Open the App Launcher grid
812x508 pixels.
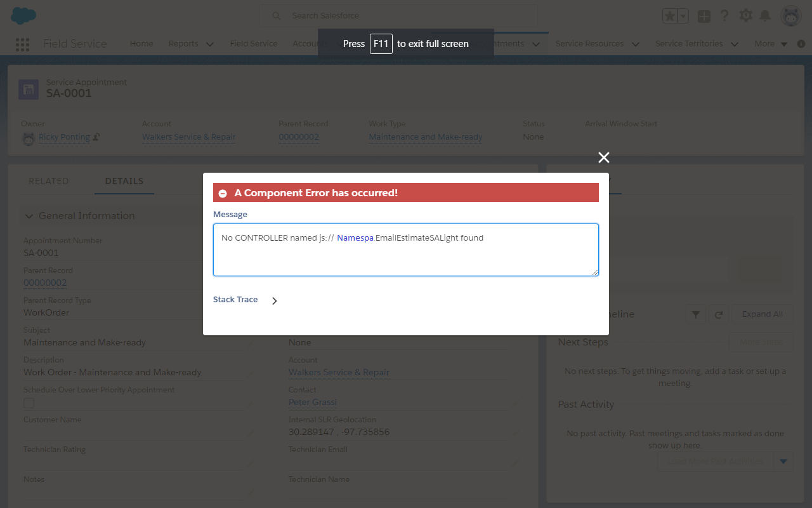22,44
